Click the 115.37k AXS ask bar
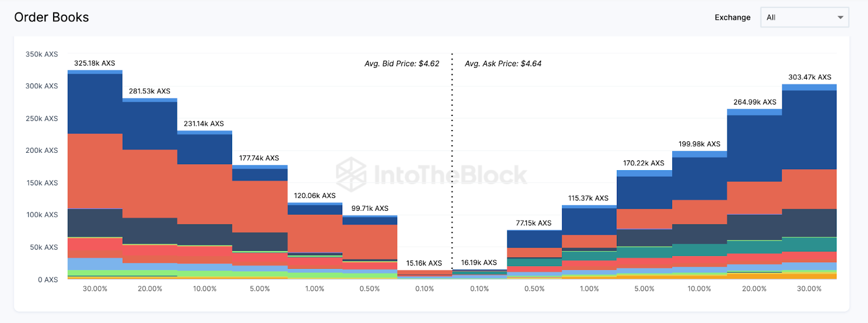 [x=589, y=243]
